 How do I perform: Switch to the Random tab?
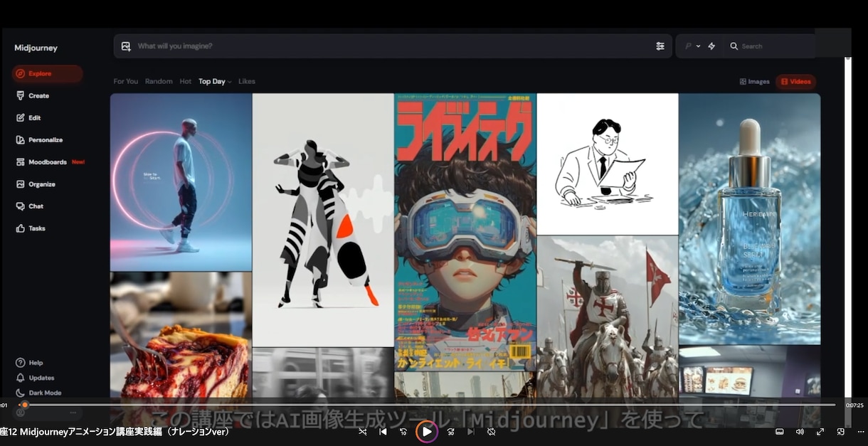click(159, 81)
